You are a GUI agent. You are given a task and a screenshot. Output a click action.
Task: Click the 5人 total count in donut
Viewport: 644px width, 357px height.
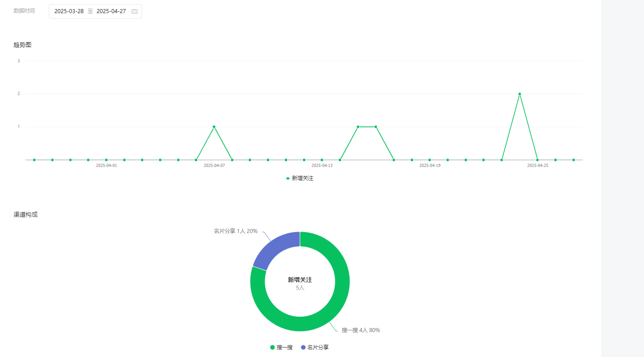pos(300,288)
